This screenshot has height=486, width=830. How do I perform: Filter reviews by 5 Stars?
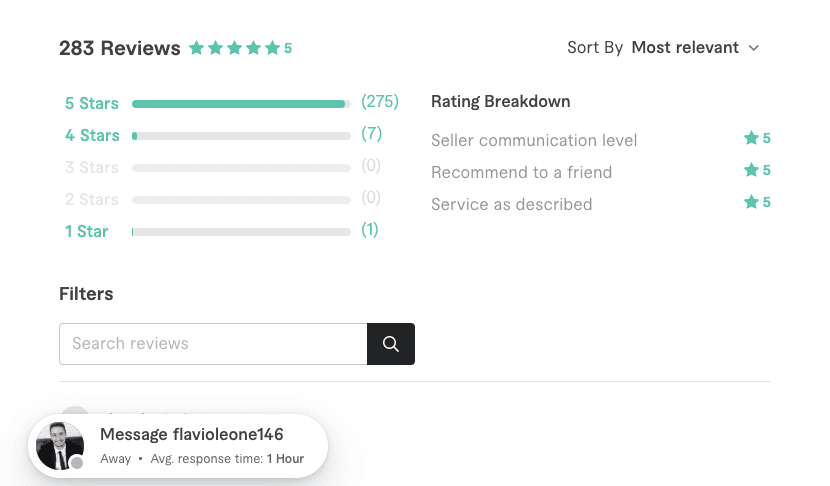coord(92,103)
